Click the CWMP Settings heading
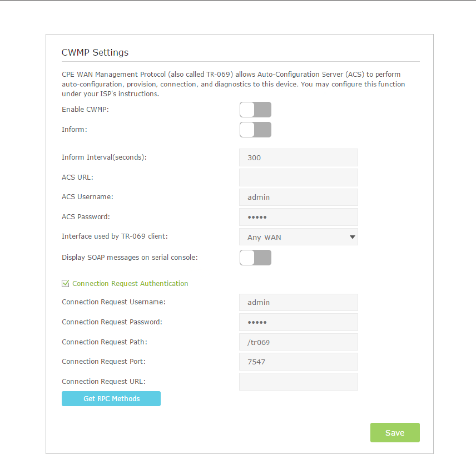476x454 pixels. click(x=95, y=53)
